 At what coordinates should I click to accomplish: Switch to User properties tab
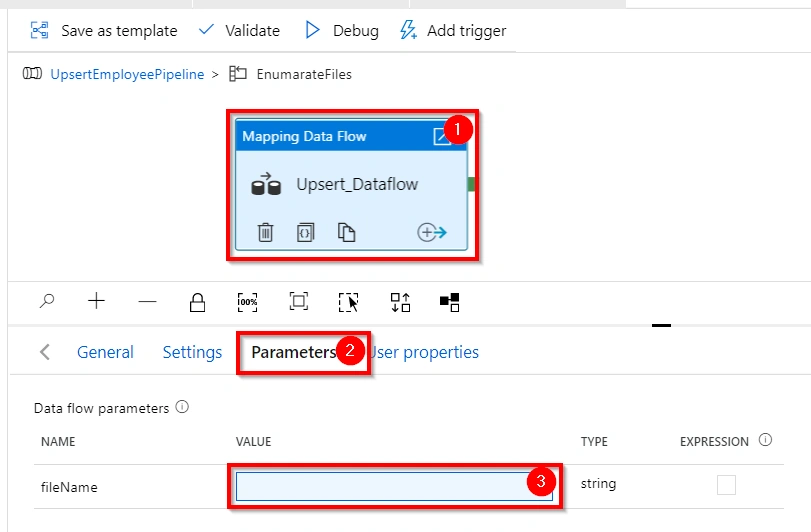pyautogui.click(x=424, y=352)
